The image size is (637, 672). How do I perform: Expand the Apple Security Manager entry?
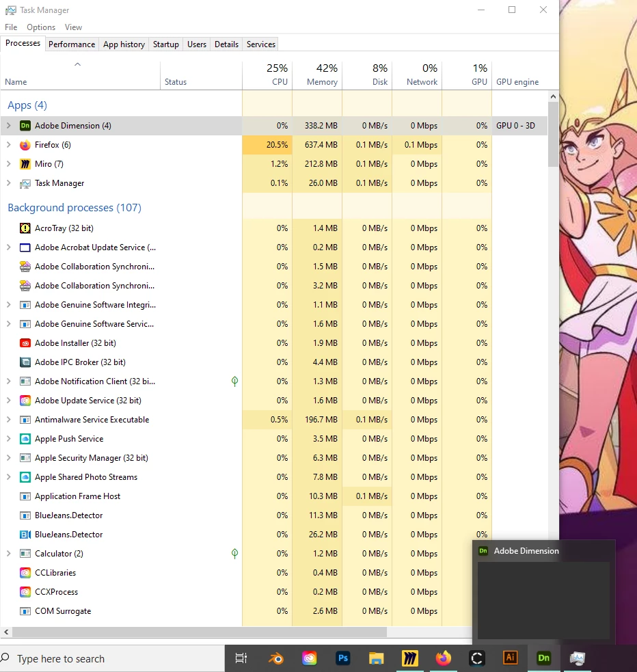coord(9,458)
